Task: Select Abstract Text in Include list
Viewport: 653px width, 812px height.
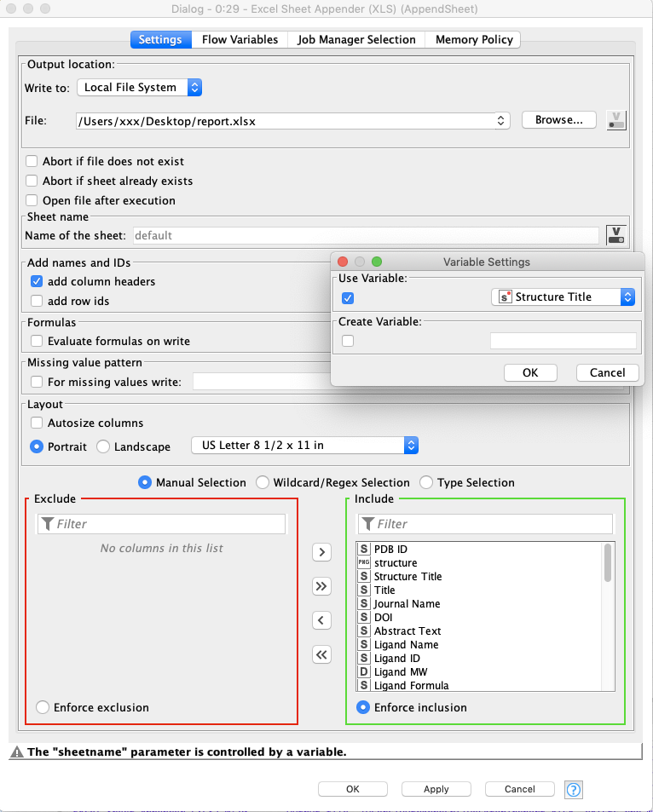Action: point(407,631)
